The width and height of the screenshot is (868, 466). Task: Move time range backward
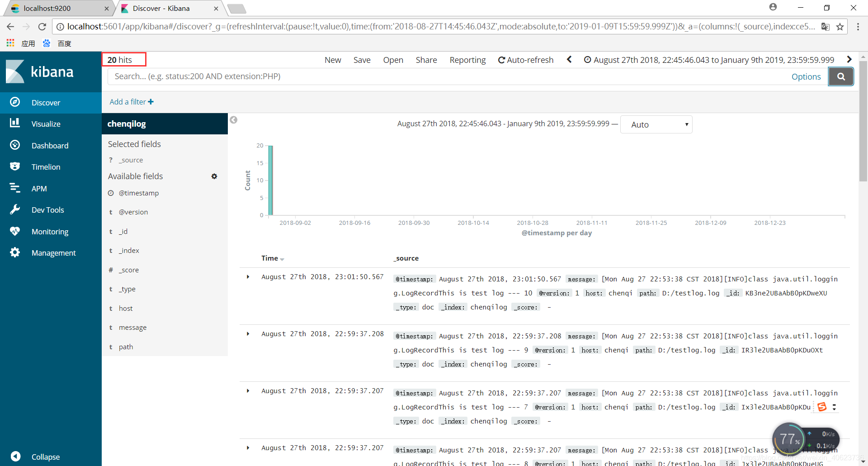click(569, 59)
